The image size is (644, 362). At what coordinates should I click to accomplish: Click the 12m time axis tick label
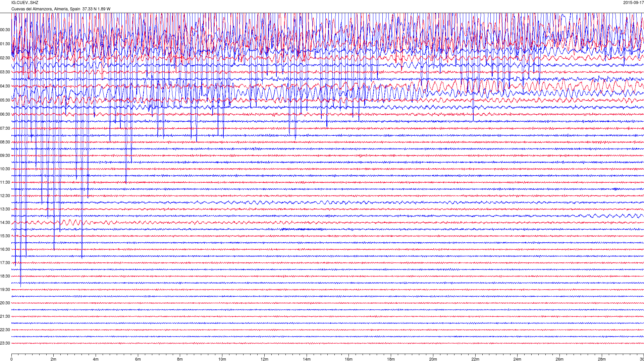(x=264, y=359)
